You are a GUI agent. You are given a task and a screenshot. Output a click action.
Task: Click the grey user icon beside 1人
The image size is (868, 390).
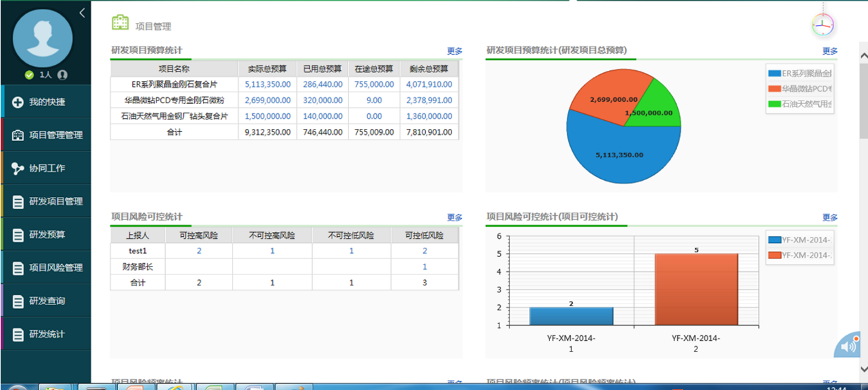pyautogui.click(x=63, y=75)
